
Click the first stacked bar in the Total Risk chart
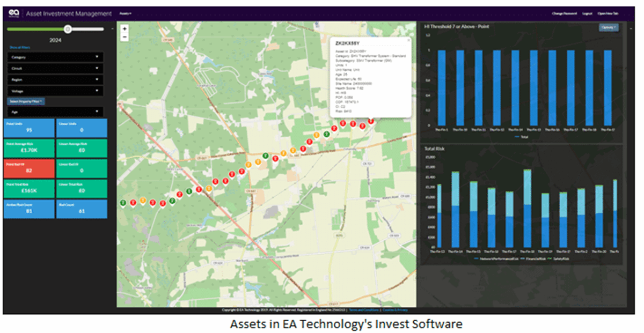pos(439,217)
